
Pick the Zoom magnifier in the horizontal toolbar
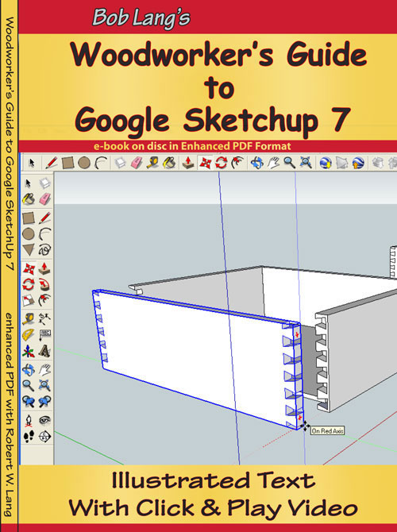290,163
